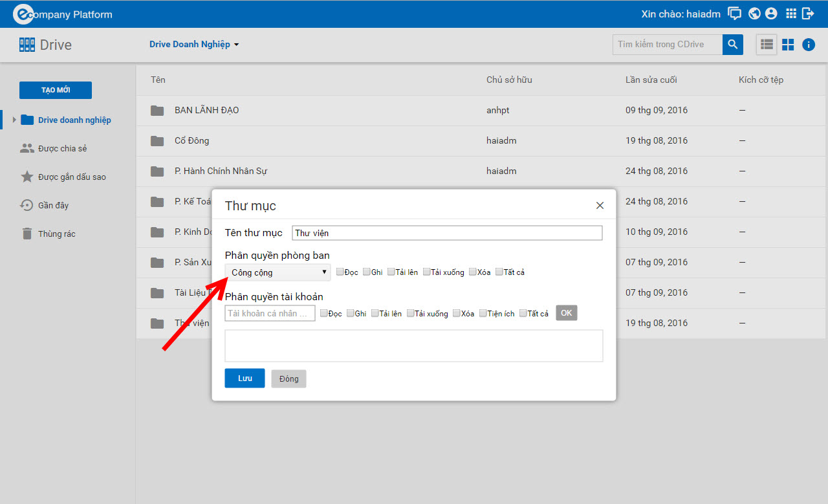Open Được gắn dấu sao section
828x504 pixels.
pyautogui.click(x=72, y=177)
